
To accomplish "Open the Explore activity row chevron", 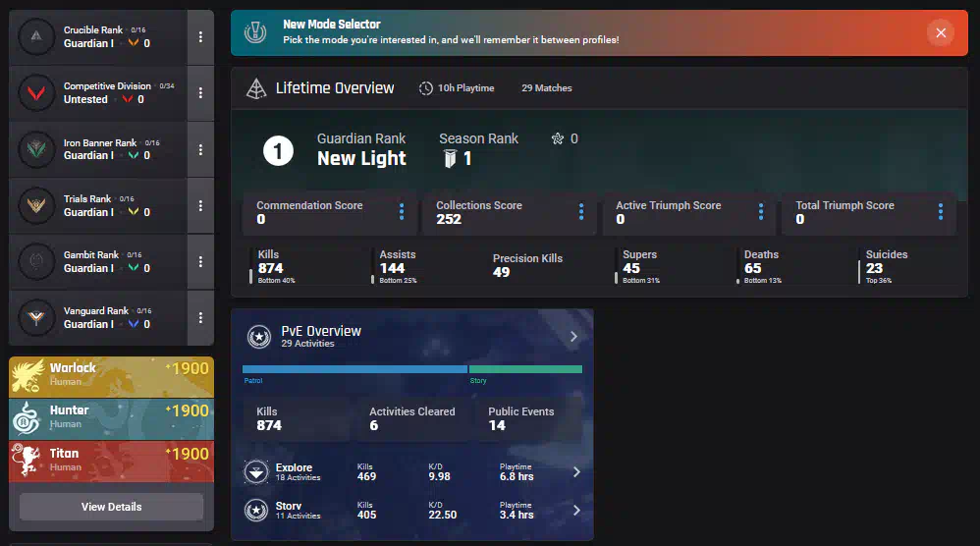I will 576,472.
